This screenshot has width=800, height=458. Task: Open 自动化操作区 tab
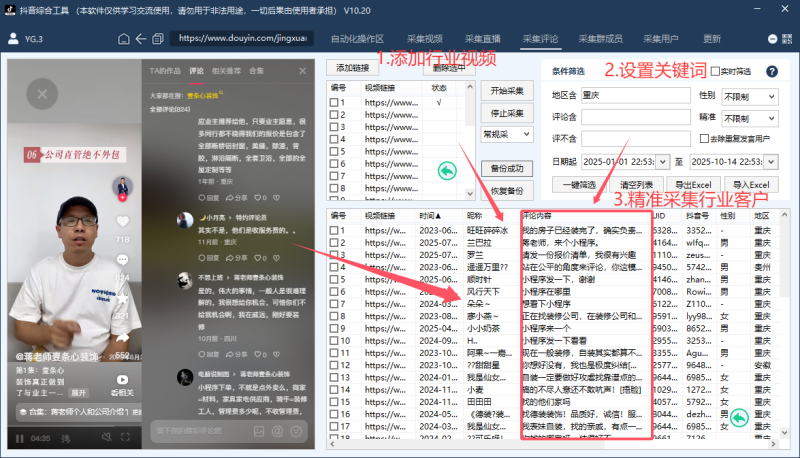357,39
